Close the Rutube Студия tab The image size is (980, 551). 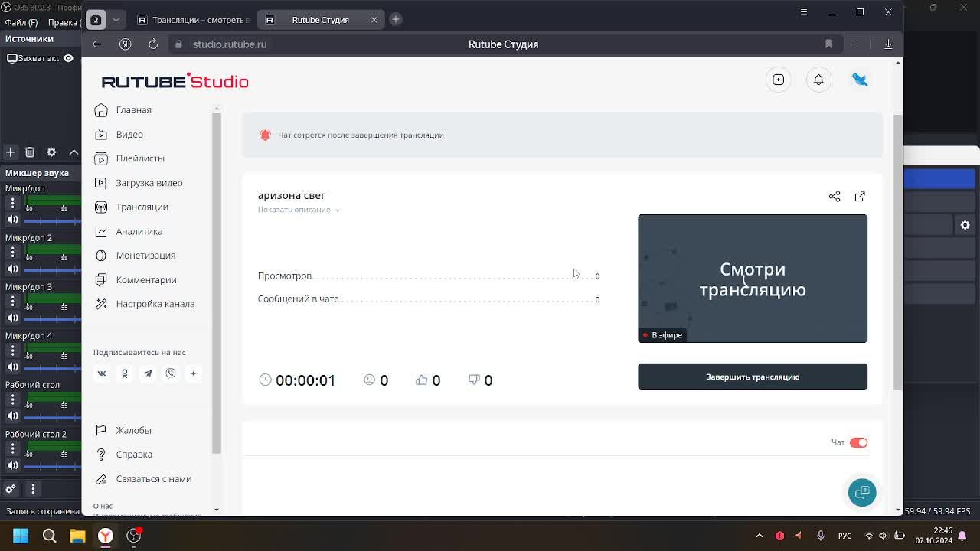(x=374, y=20)
